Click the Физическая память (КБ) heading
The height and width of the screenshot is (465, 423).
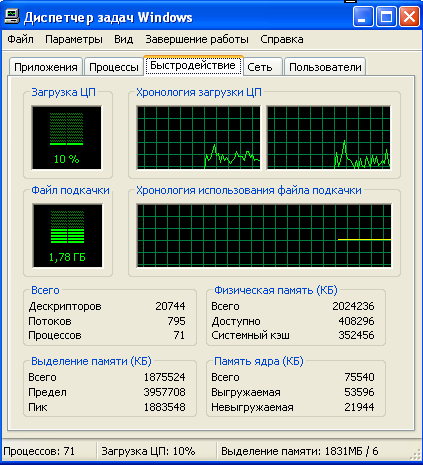(276, 290)
